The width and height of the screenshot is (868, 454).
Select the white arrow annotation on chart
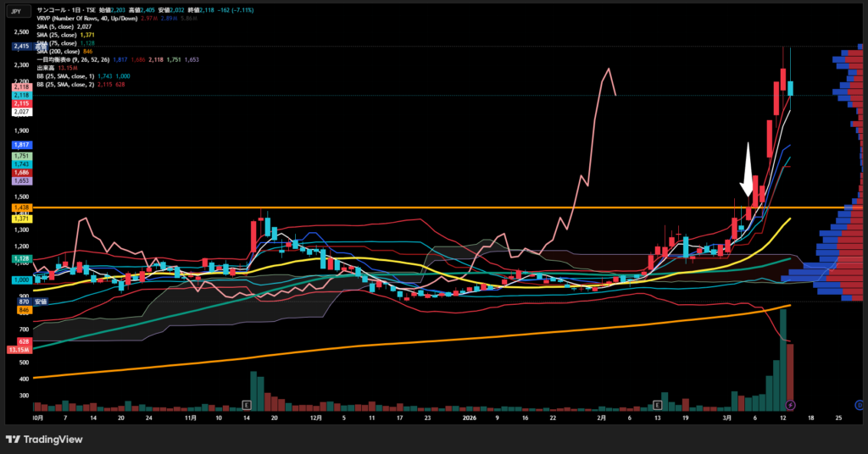coord(747,169)
